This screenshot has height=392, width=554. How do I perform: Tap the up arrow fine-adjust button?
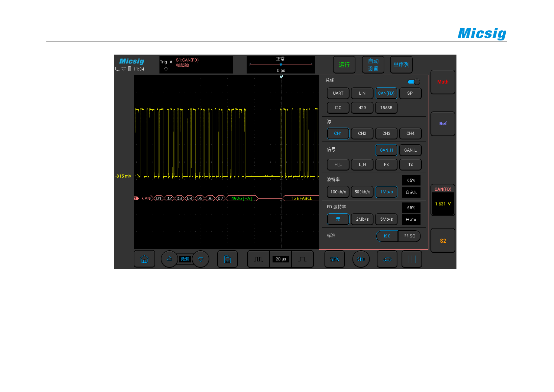click(169, 259)
